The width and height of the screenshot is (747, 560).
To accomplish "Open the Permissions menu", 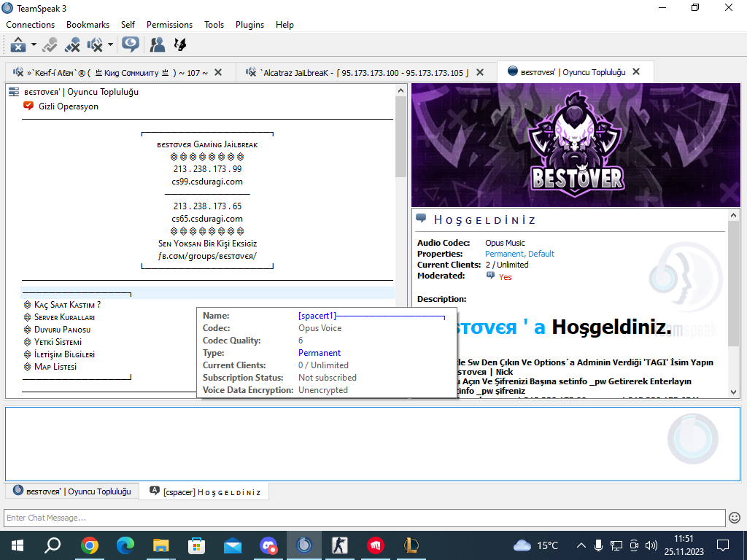I will [169, 25].
